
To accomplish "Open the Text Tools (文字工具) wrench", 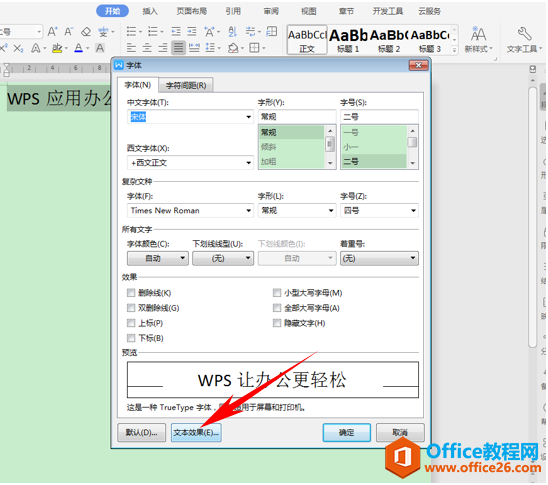I will click(524, 39).
